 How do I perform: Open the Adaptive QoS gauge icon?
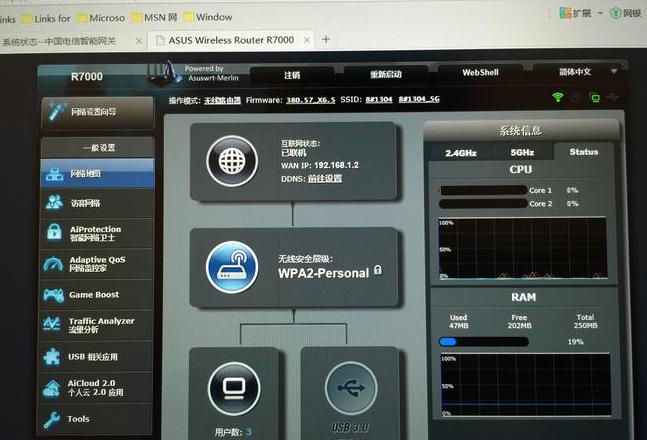tap(53, 264)
